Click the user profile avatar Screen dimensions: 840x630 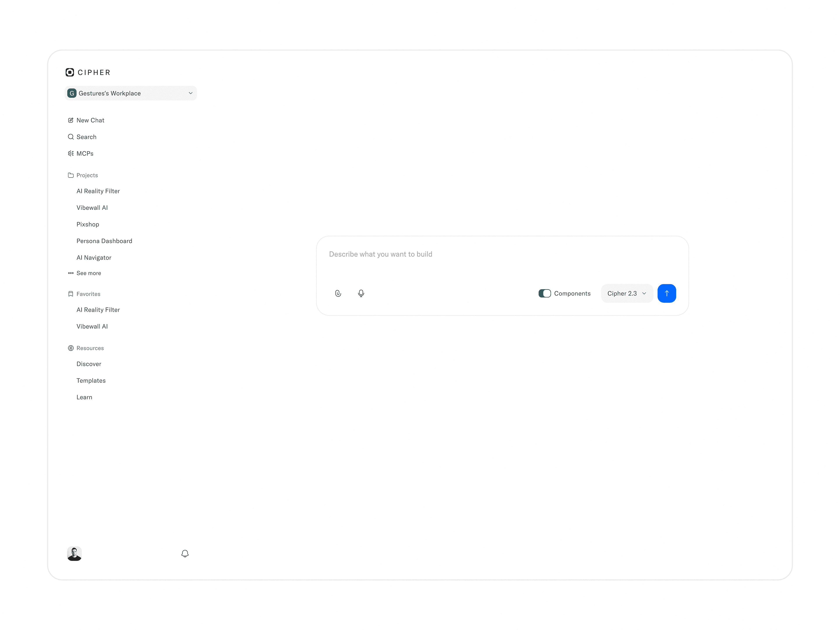(x=74, y=553)
